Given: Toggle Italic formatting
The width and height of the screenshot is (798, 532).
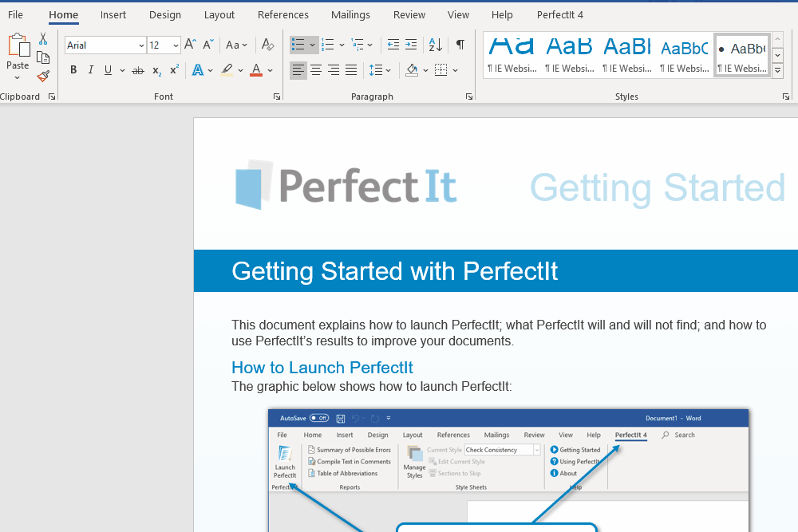Looking at the screenshot, I should [91, 70].
